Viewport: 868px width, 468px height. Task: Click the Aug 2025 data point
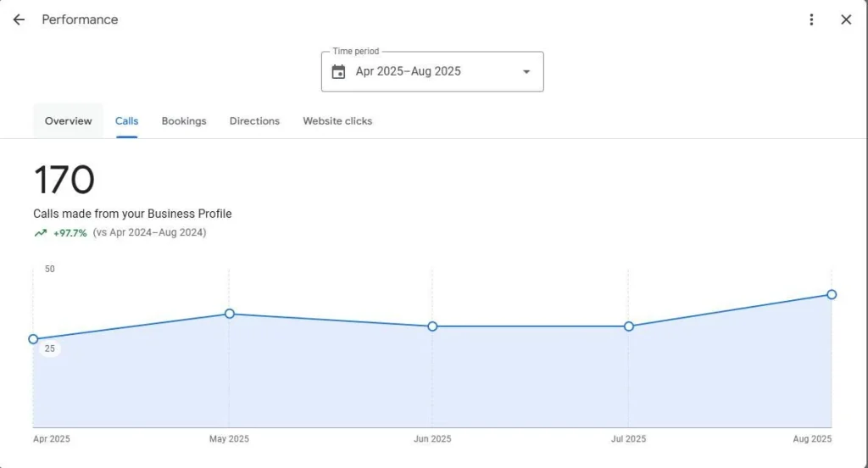(832, 295)
